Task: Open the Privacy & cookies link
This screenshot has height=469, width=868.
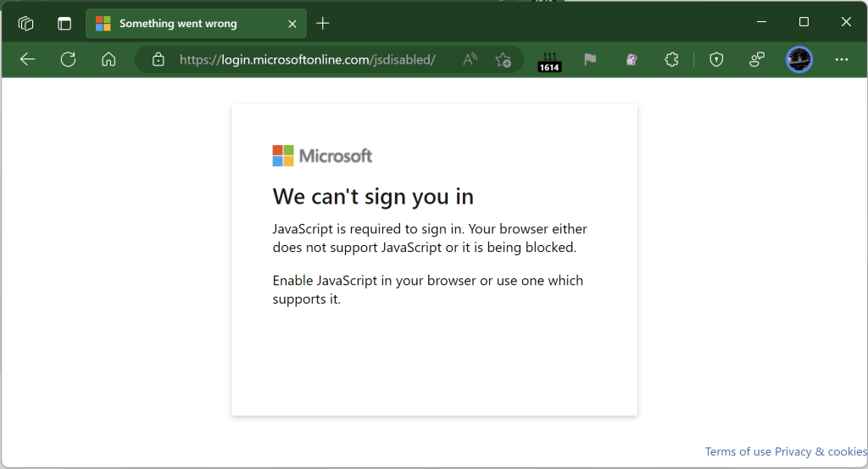Action: click(x=821, y=452)
